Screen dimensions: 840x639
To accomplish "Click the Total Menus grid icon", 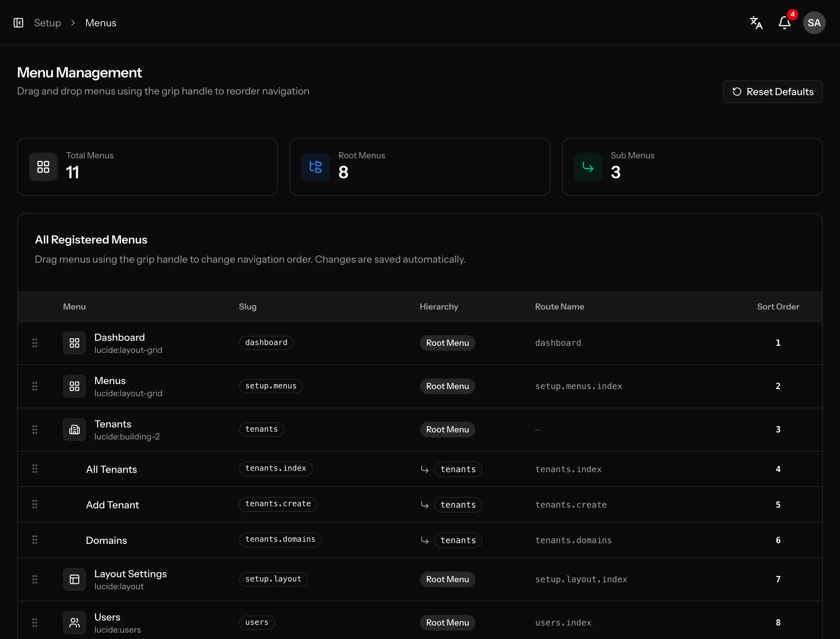I will pyautogui.click(x=43, y=166).
